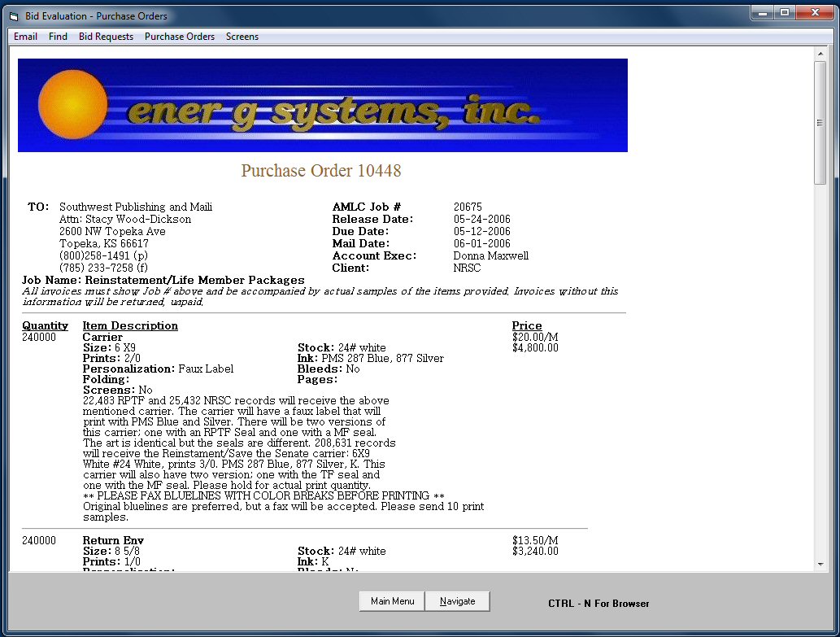
Task: Click the Main Menu button
Action: coord(392,601)
